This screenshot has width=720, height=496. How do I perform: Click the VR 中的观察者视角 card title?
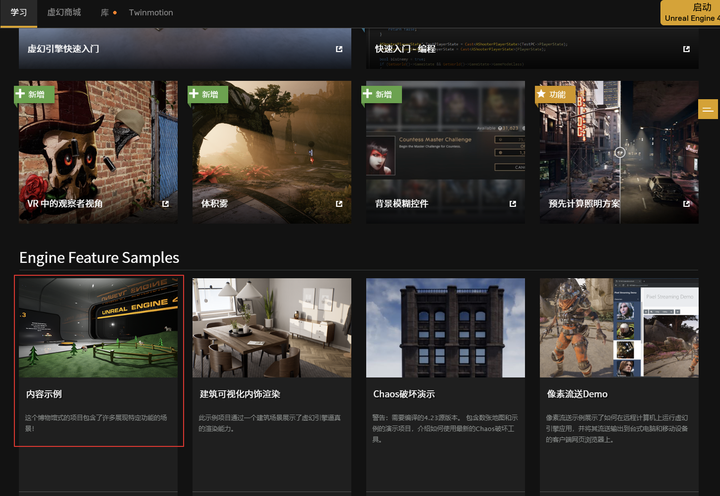click(65, 203)
